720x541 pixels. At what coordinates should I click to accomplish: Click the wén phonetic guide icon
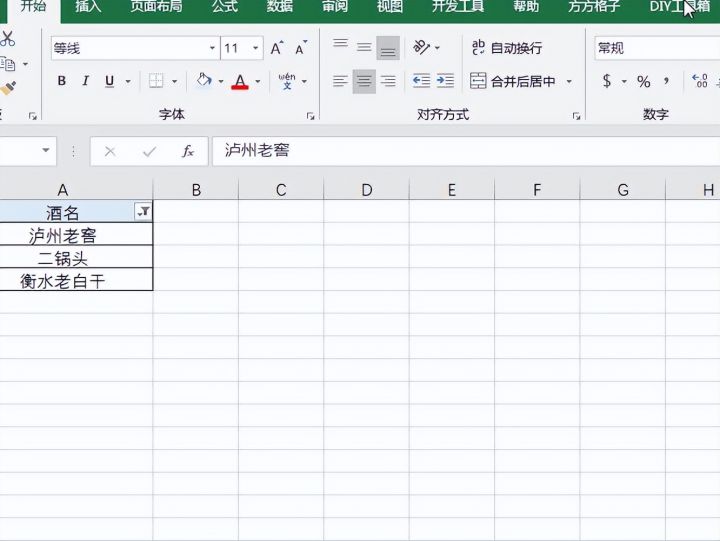(x=287, y=81)
